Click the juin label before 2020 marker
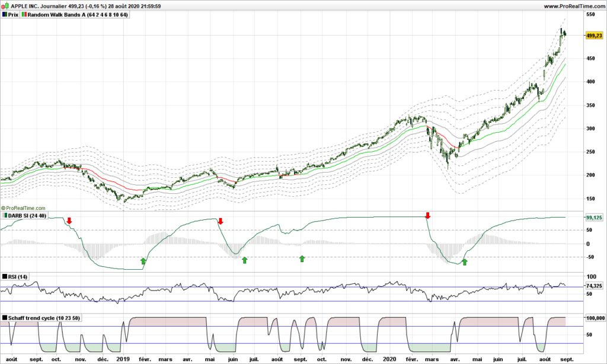 tap(232, 359)
